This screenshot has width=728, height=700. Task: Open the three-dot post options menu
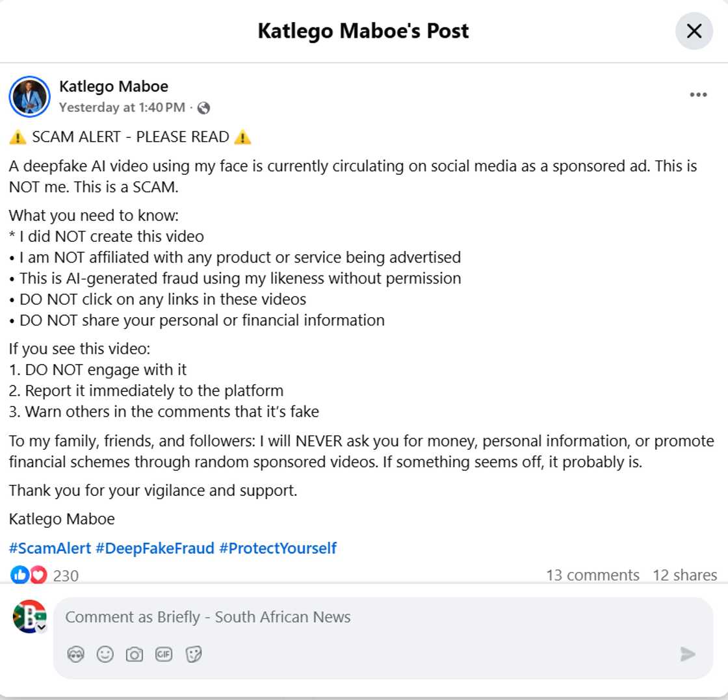pos(697,94)
